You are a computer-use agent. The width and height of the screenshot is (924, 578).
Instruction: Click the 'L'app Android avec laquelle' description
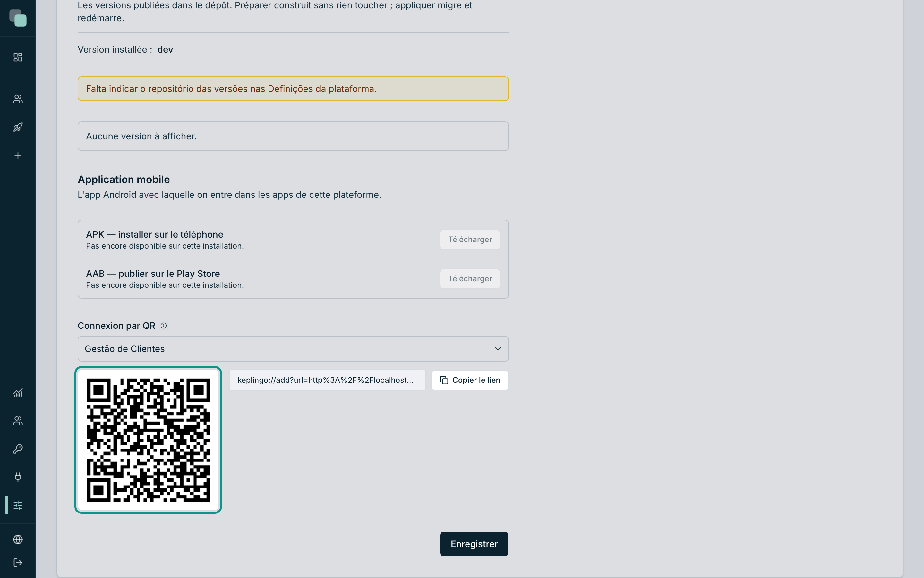(x=229, y=195)
